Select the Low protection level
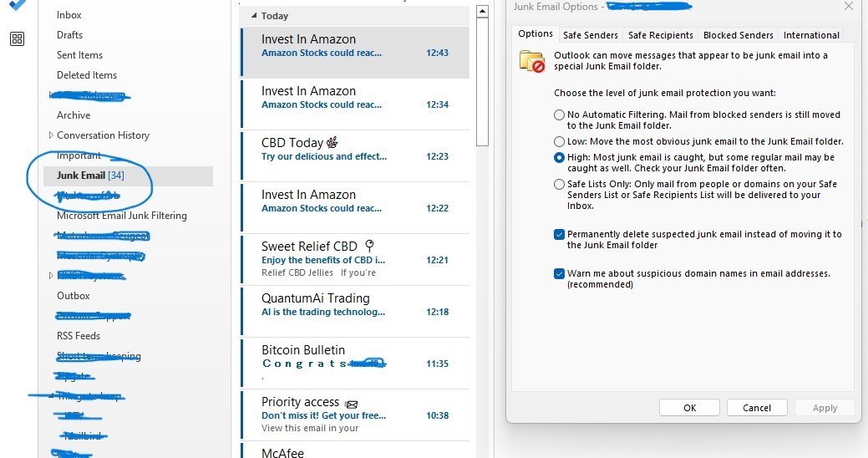This screenshot has height=458, width=868. click(x=559, y=141)
